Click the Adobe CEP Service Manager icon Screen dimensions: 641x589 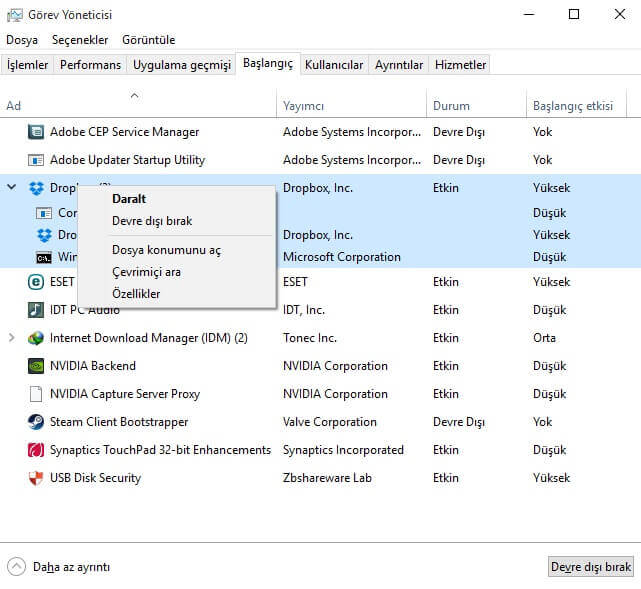pos(36,132)
